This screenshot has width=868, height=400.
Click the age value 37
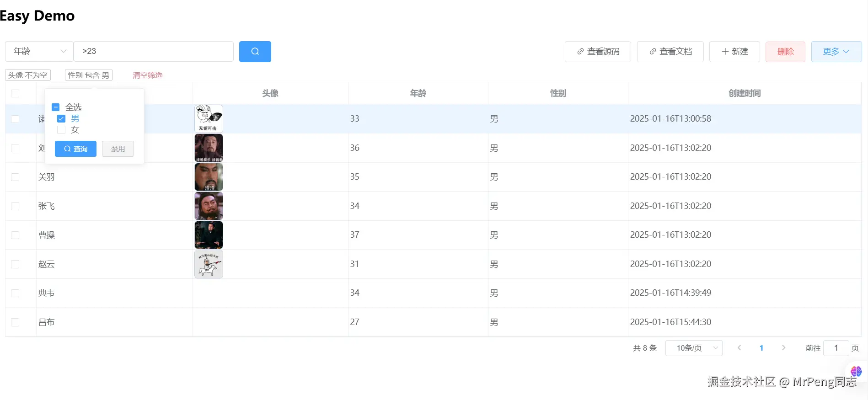point(354,235)
